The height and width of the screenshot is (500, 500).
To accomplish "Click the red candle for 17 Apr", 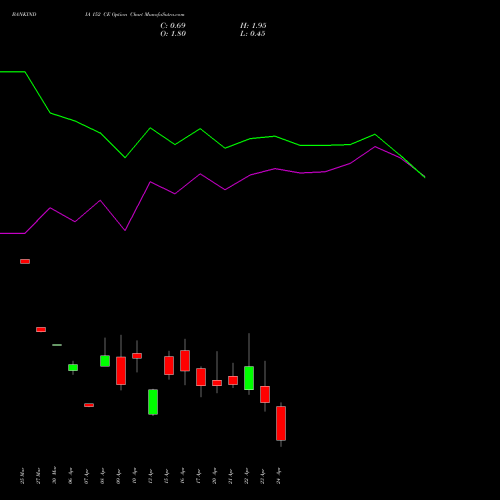I will pyautogui.click(x=201, y=377).
